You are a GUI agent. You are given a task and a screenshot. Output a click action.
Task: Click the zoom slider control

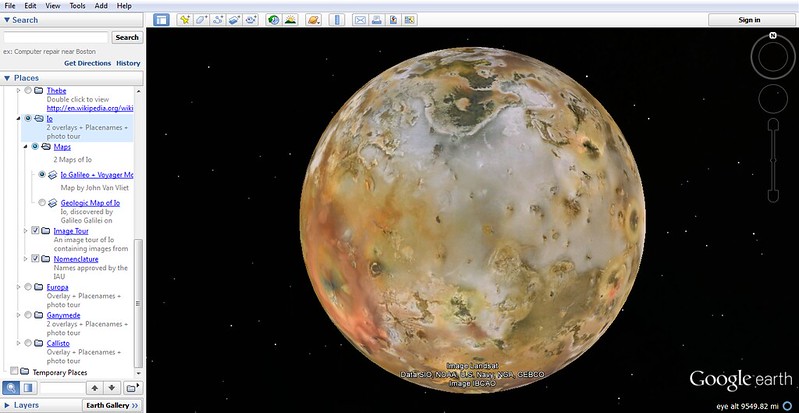coord(773,161)
